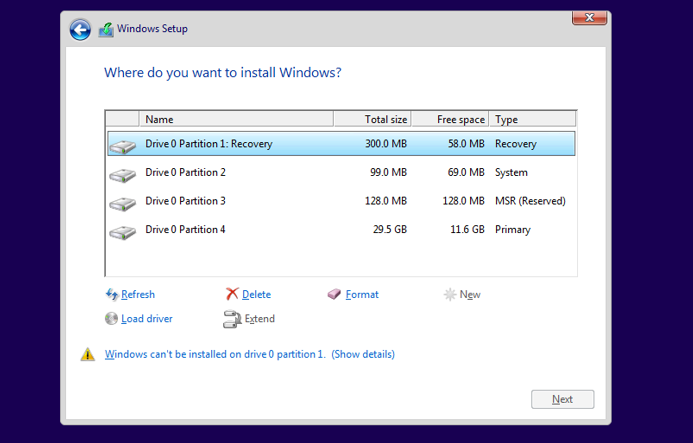This screenshot has height=443, width=693.
Task: Sort by Type column header
Action: click(533, 119)
